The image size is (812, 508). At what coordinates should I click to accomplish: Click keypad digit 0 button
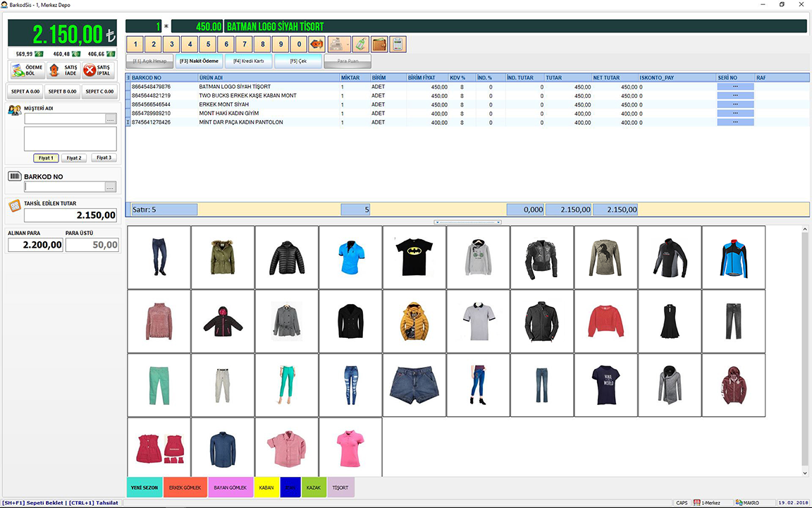click(x=299, y=44)
